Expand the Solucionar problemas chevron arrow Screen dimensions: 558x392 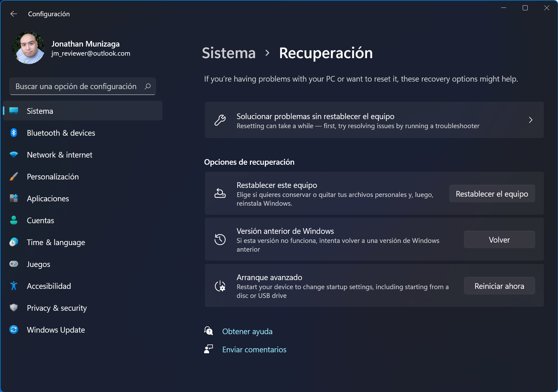pyautogui.click(x=530, y=120)
